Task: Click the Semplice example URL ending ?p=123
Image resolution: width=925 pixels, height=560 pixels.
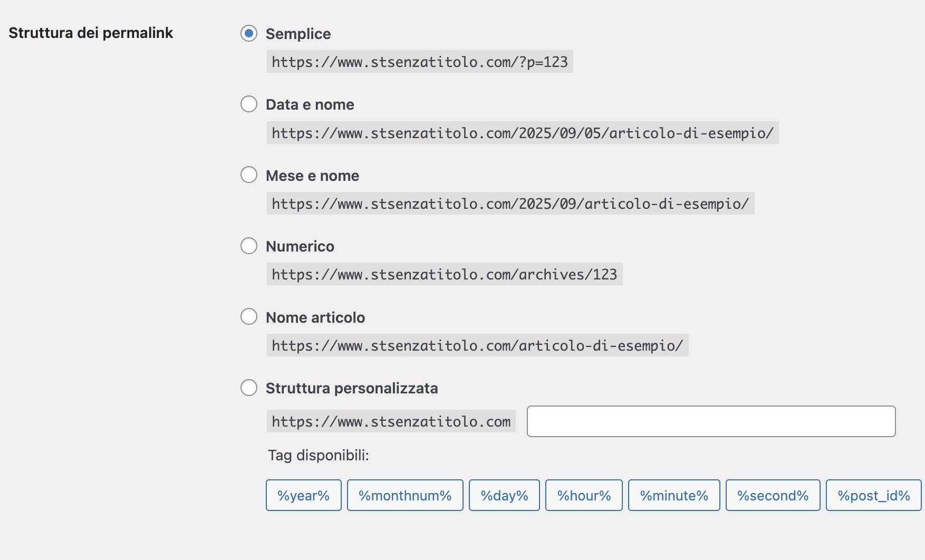Action: click(x=420, y=62)
